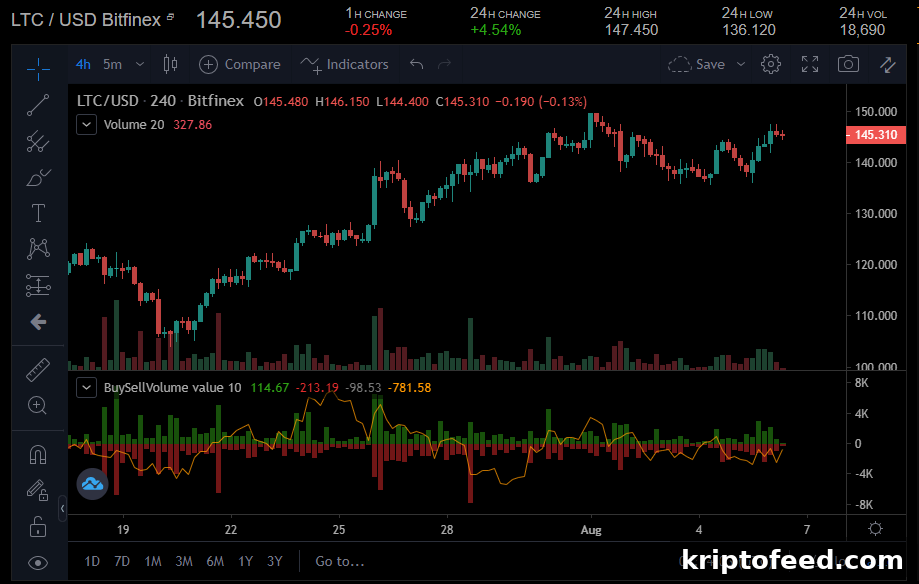The height and width of the screenshot is (584, 919).
Task: Select the pitchfork tool
Action: pyautogui.click(x=38, y=141)
